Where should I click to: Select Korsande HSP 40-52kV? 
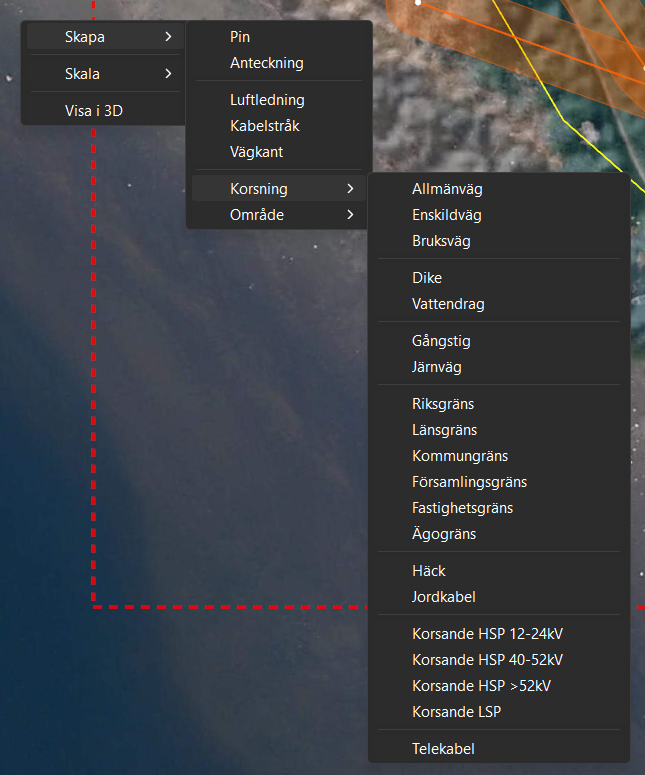[499, 660]
